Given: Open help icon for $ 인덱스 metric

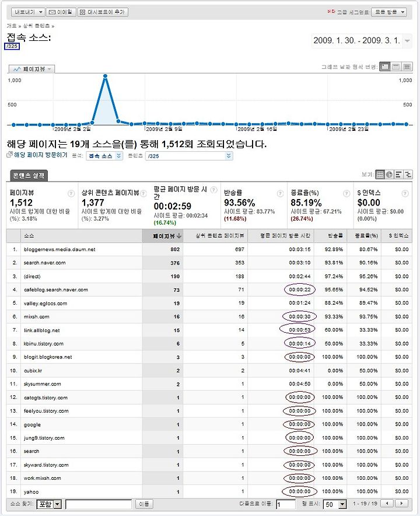Looking at the screenshot, I should [x=405, y=194].
